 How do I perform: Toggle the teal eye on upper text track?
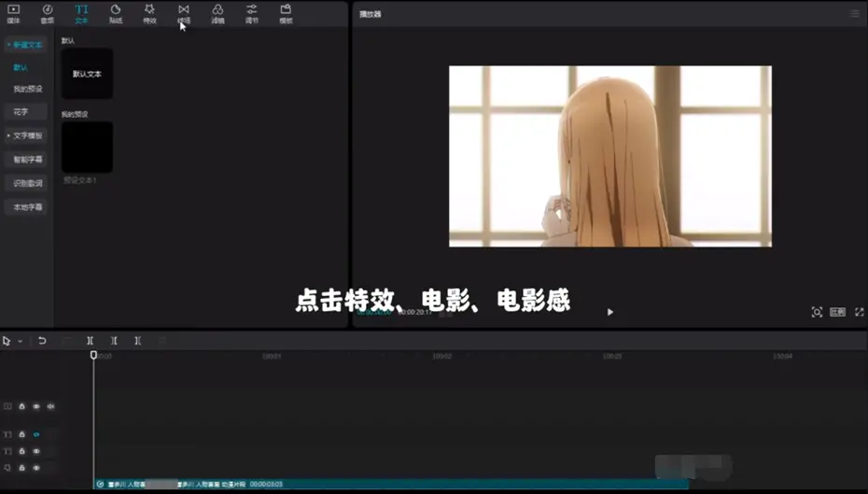point(36,435)
